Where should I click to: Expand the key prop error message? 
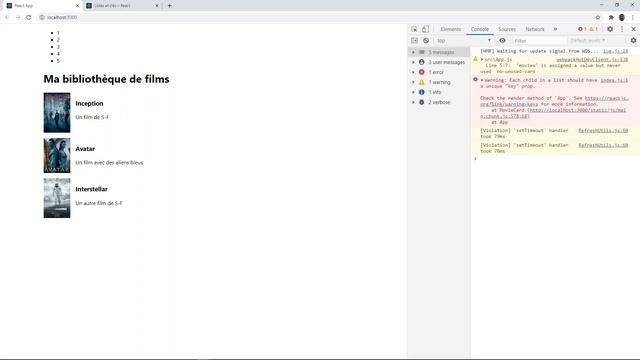coord(482,80)
